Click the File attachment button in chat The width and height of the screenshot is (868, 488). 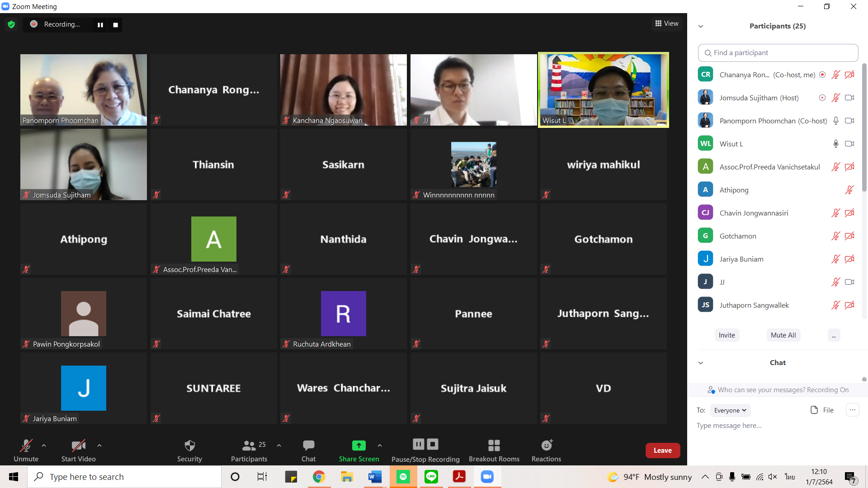(x=822, y=410)
